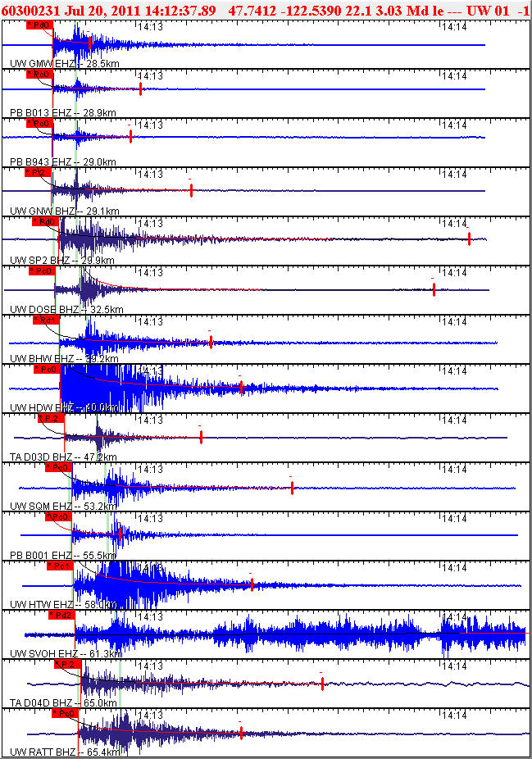Screen dimensions: 532x759
Task: Click the 14:14 time tick on SVOH trace
Action: click(x=454, y=616)
